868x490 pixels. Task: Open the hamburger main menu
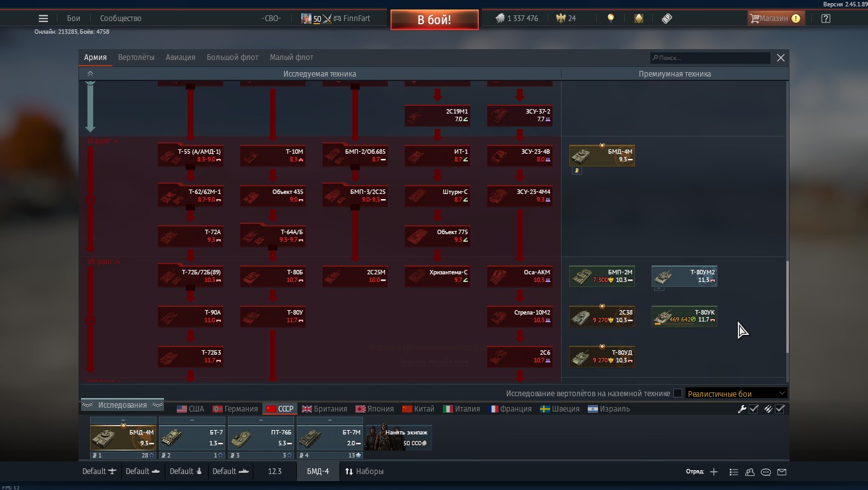(x=43, y=19)
